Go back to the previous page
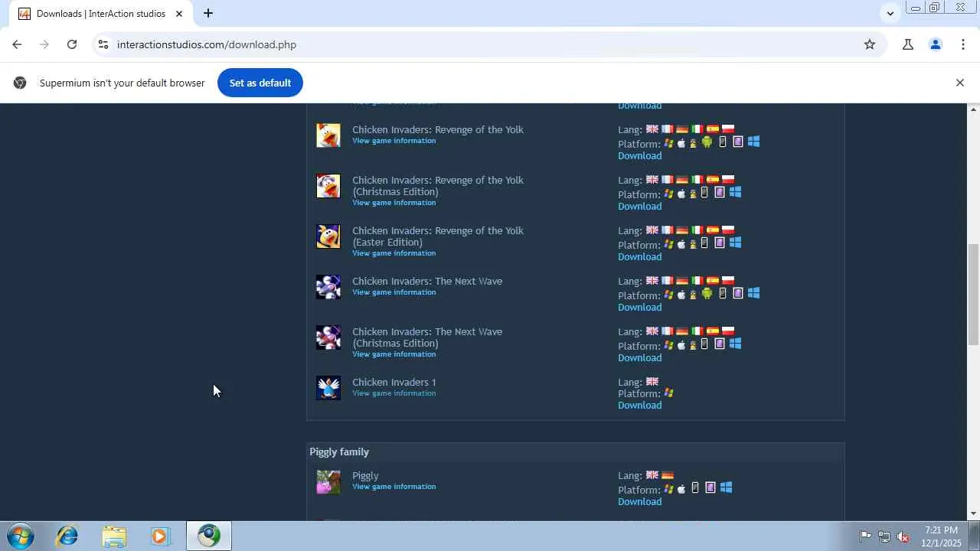The image size is (980, 551). point(17,44)
